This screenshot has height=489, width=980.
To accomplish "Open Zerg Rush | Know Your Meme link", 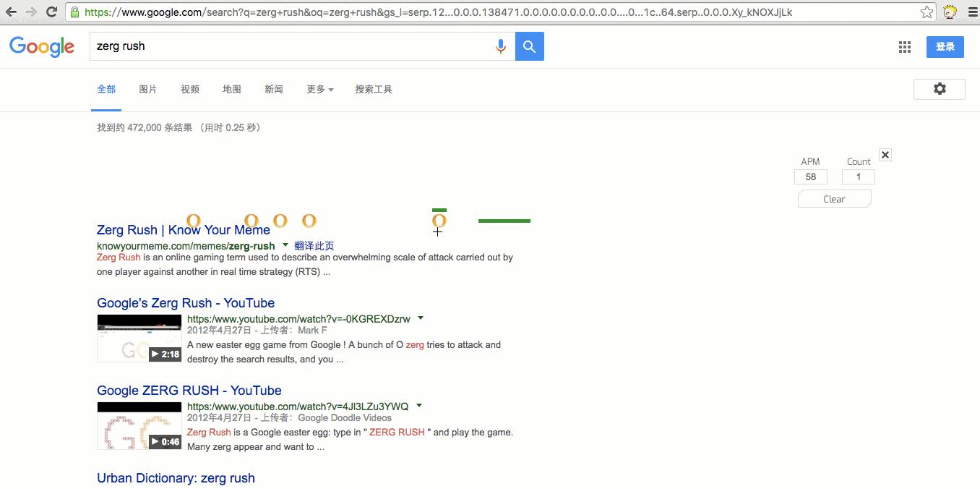I will pyautogui.click(x=184, y=230).
